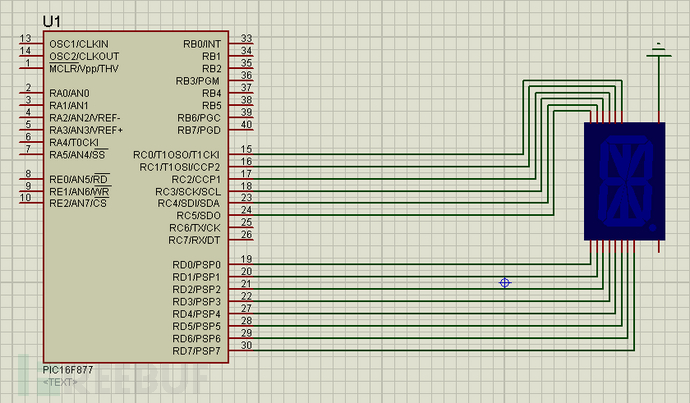Image resolution: width=690 pixels, height=403 pixels.
Task: Select the RC4/SDI/SDA pin label
Action: click(189, 203)
